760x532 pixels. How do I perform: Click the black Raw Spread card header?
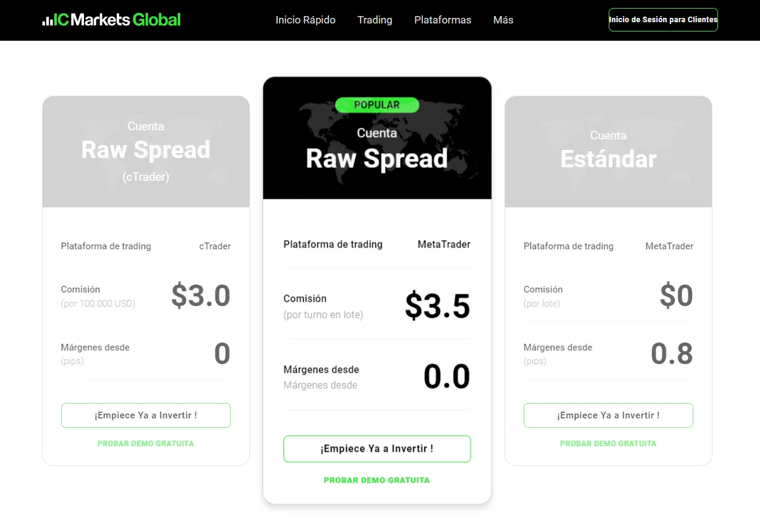377,138
